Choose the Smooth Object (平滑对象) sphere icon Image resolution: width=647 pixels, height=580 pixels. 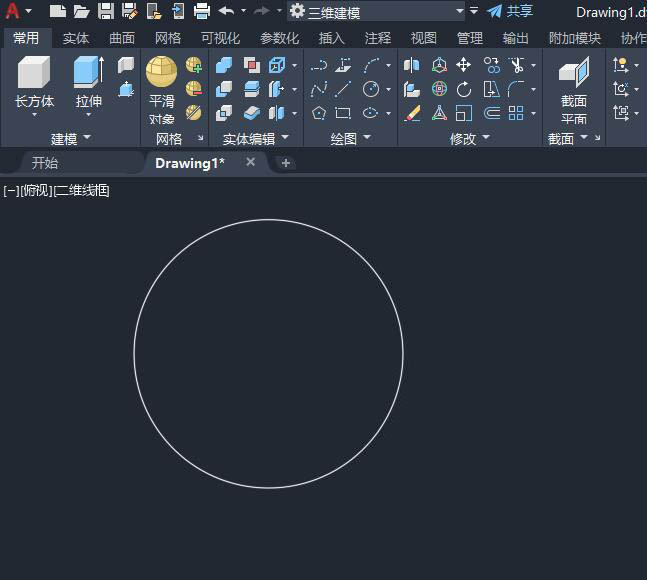[161, 72]
